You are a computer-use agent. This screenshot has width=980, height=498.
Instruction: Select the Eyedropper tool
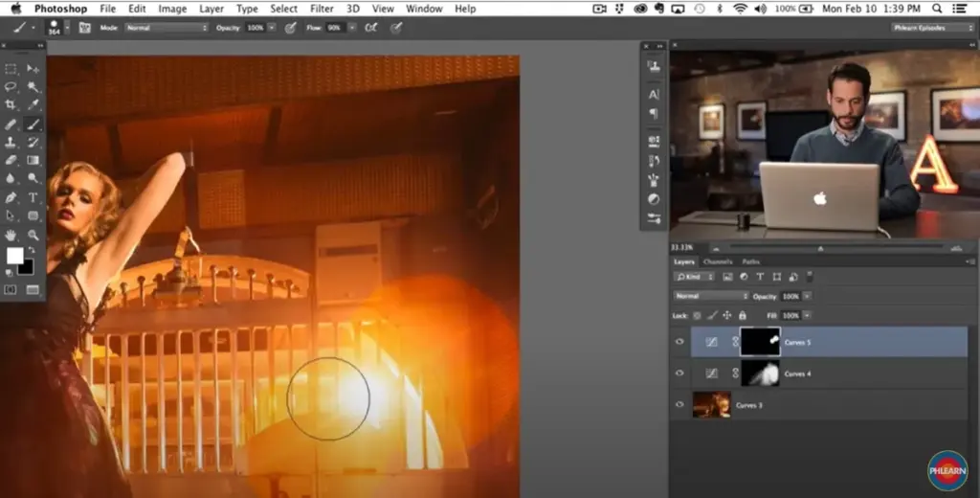(33, 104)
